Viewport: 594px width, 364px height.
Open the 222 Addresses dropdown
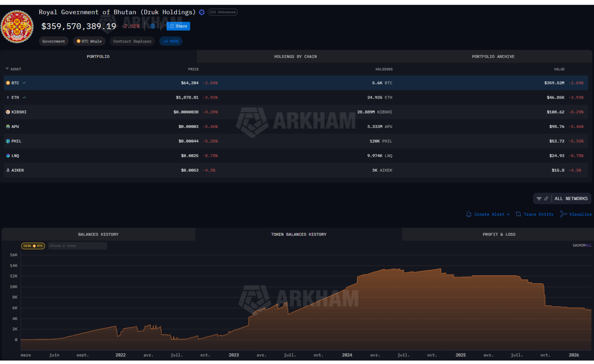click(222, 12)
